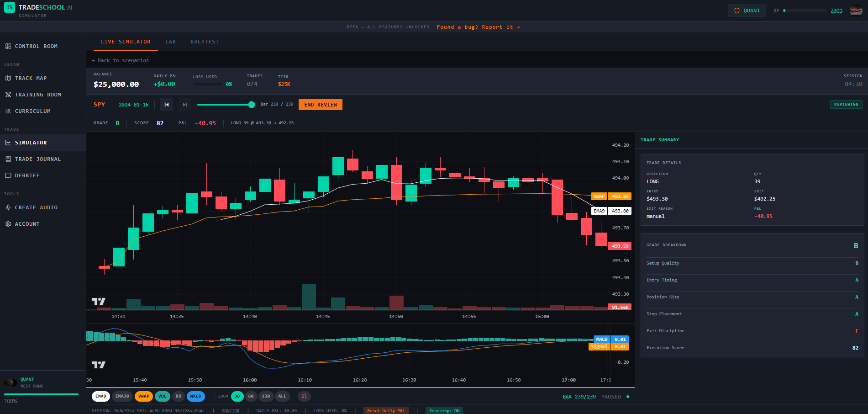Open the Control Room dashboard icon
The height and width of the screenshot is (414, 868).
pos(8,46)
